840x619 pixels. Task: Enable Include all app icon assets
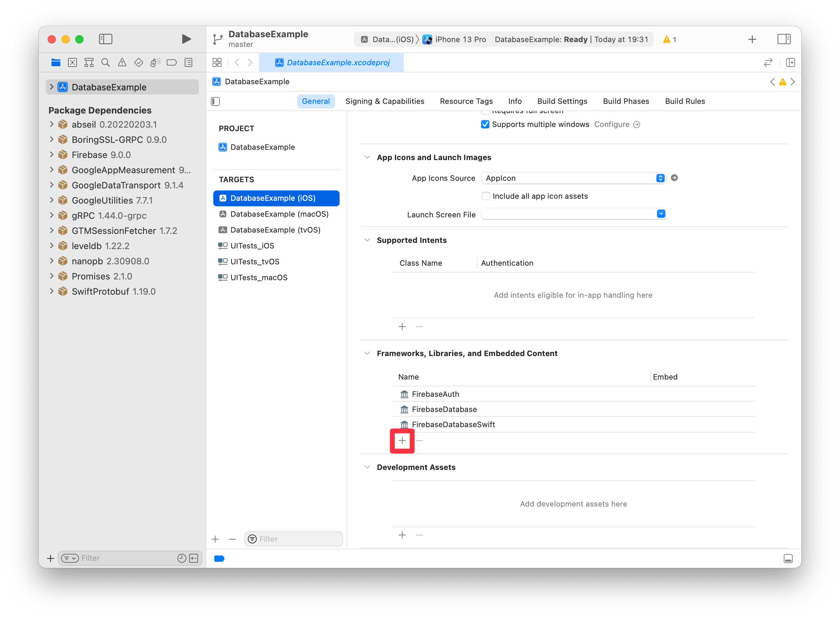tap(486, 196)
